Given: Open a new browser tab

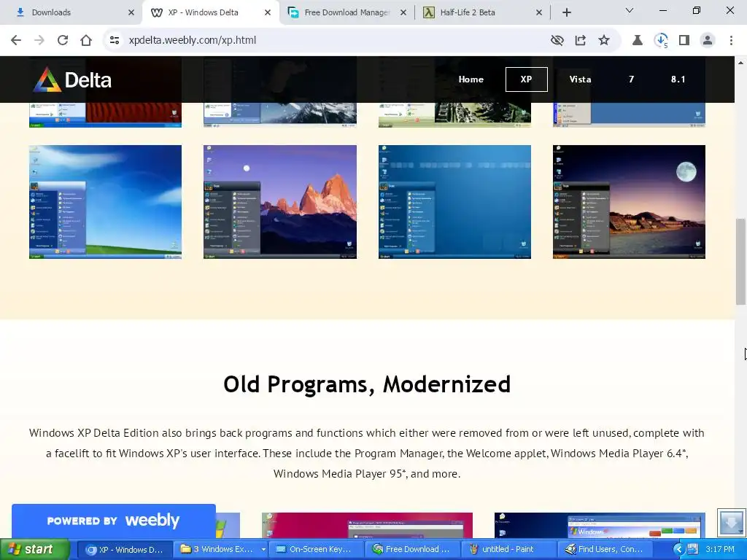Looking at the screenshot, I should point(566,12).
